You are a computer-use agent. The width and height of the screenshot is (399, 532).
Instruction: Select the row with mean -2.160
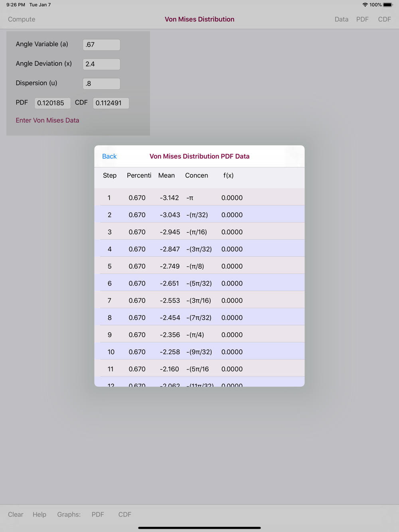tap(199, 368)
